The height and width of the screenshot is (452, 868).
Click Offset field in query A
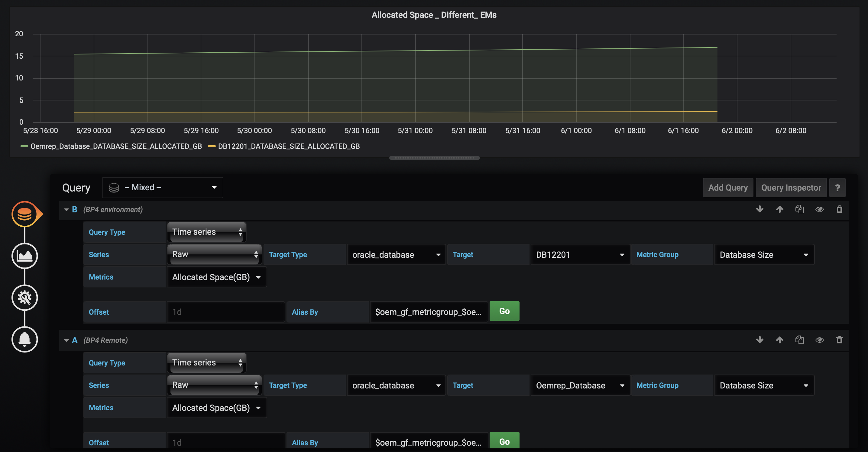[226, 441]
